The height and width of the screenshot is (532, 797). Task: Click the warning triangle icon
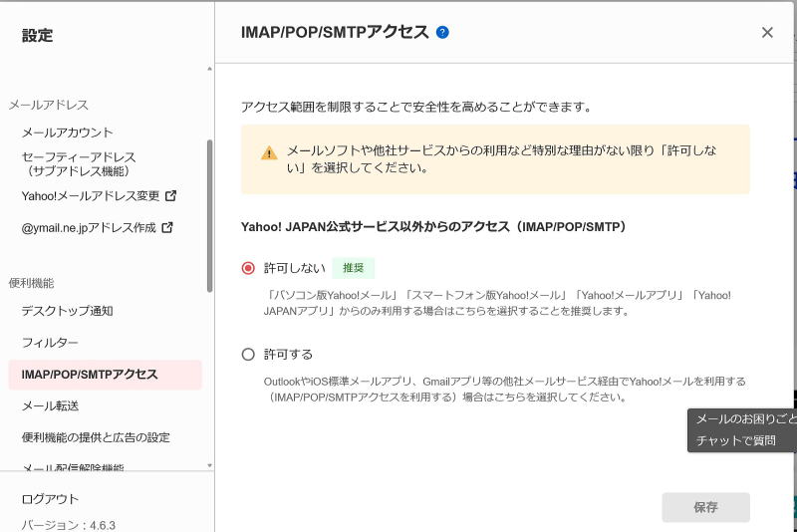pyautogui.click(x=269, y=152)
